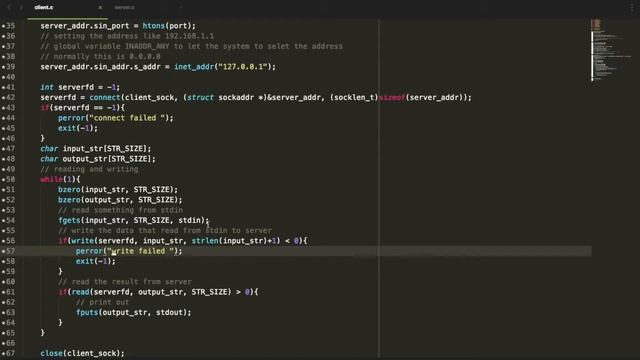Click line number 35 in the gutter
The image size is (640, 360).
pyautogui.click(x=9, y=26)
